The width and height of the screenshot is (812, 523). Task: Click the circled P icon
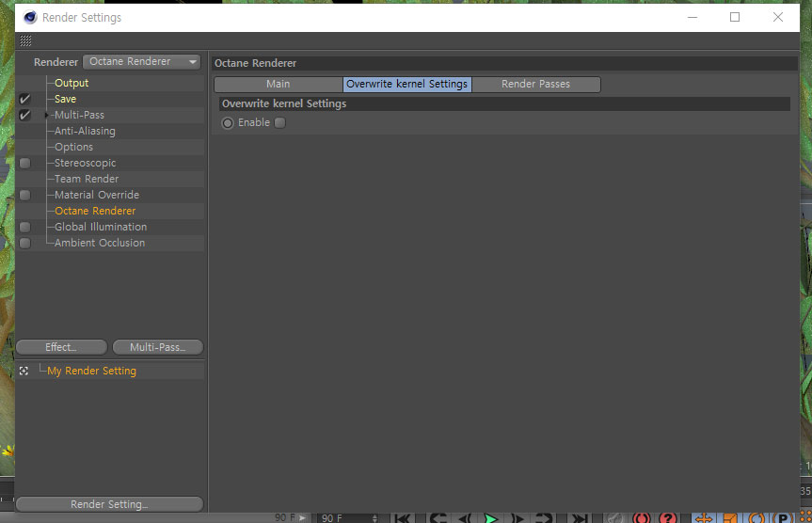click(x=782, y=517)
